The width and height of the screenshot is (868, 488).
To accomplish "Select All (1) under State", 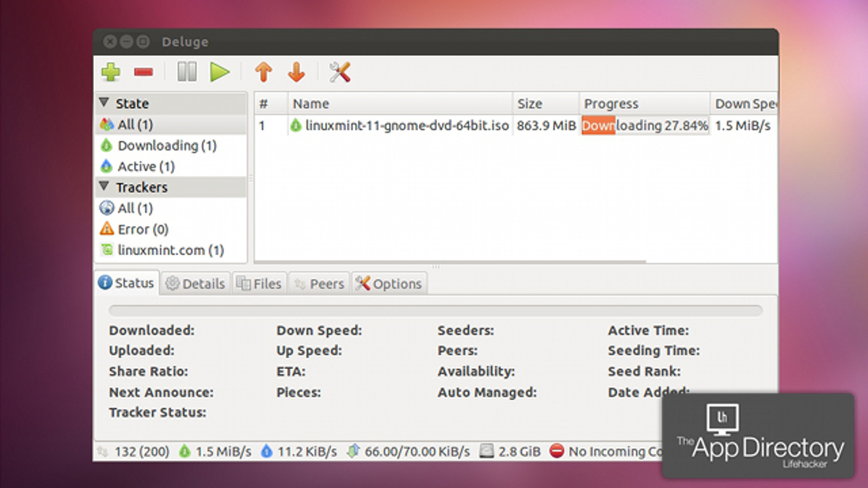I will pos(171,124).
